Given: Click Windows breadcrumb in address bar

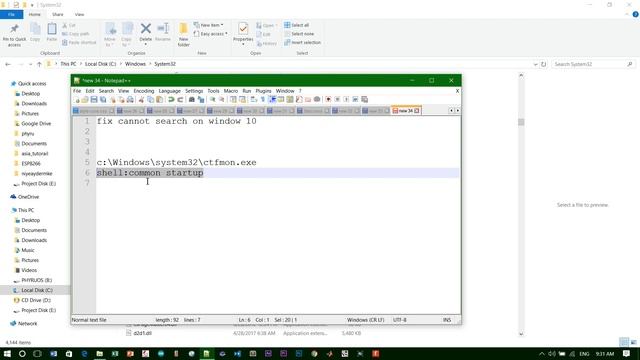Looking at the screenshot, I should click(x=135, y=64).
